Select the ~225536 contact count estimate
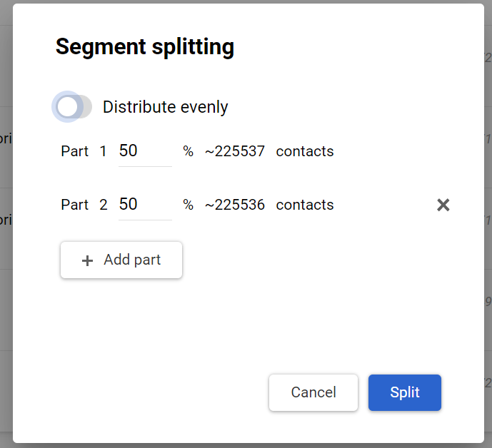The image size is (492, 448). click(x=235, y=205)
